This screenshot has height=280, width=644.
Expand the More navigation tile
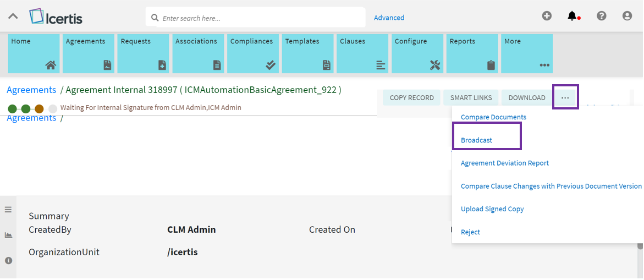526,53
